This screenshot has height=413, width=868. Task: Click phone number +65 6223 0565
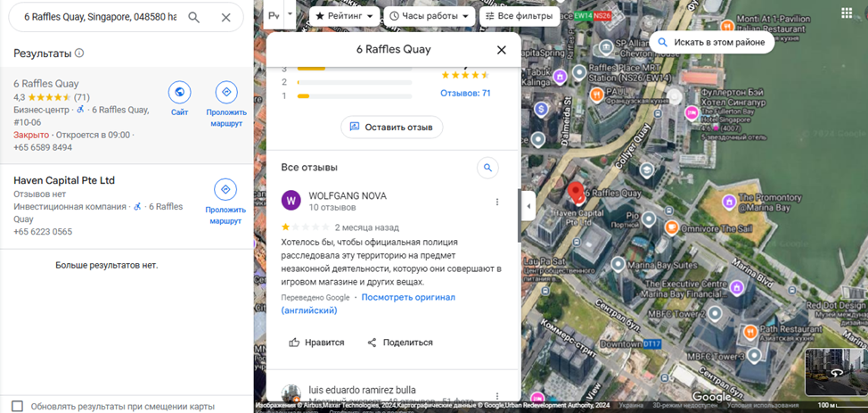click(x=43, y=232)
